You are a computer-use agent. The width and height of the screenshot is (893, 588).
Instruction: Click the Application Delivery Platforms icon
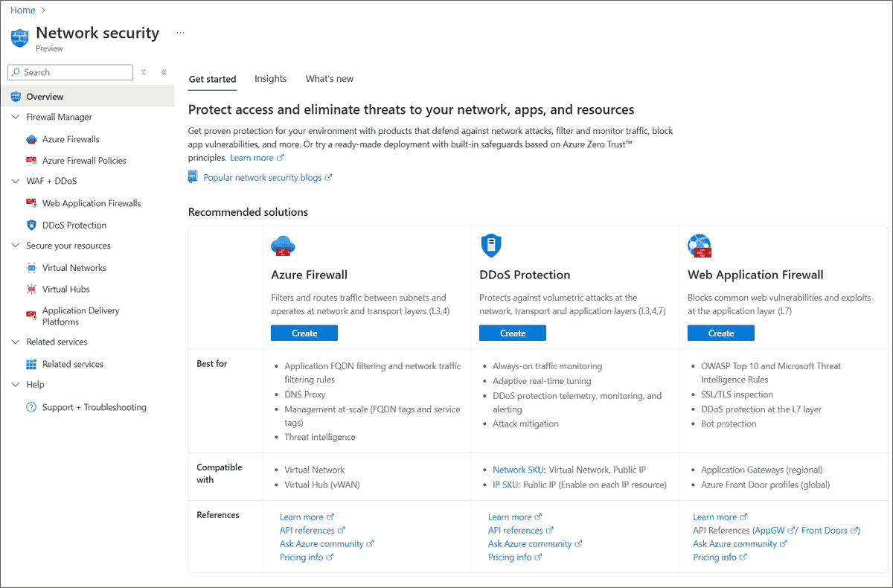(x=31, y=316)
